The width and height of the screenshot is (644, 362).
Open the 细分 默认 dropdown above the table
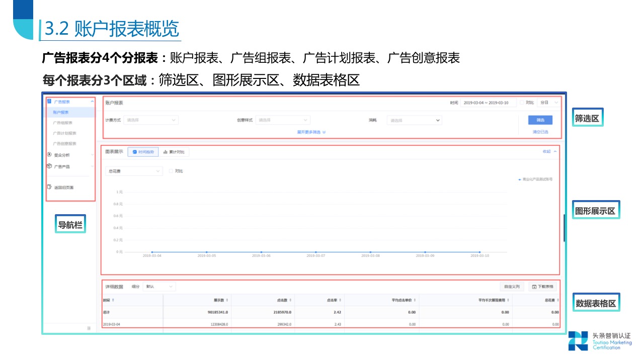[x=158, y=286]
